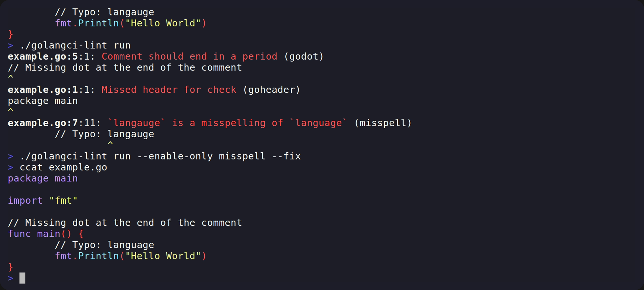The width and height of the screenshot is (644, 290).
Task: Click the func main() line
Action: 46,234
